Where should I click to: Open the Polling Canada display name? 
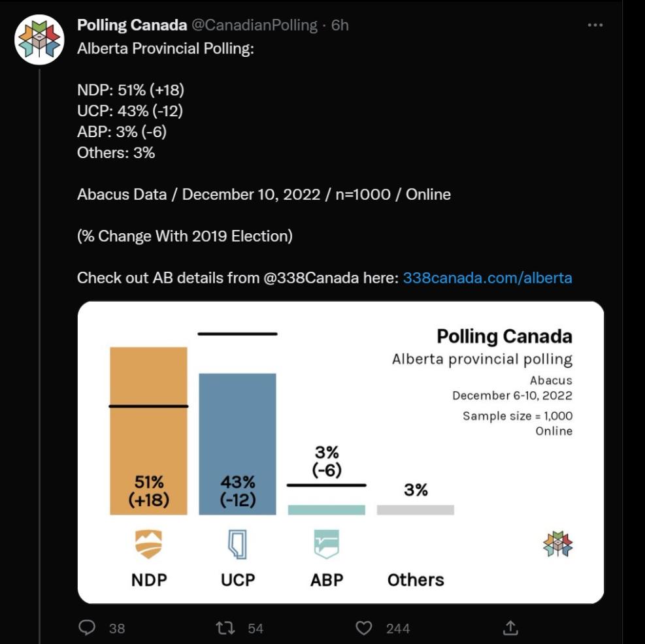click(x=132, y=25)
